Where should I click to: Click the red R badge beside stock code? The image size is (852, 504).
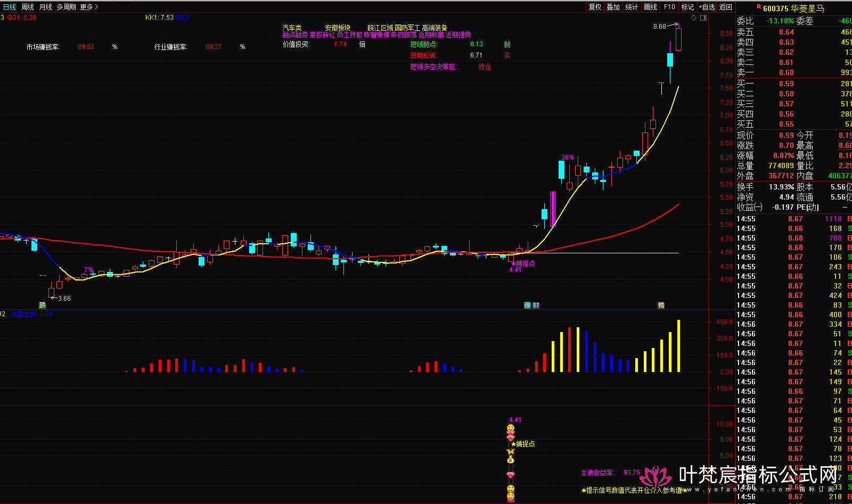(x=758, y=7)
